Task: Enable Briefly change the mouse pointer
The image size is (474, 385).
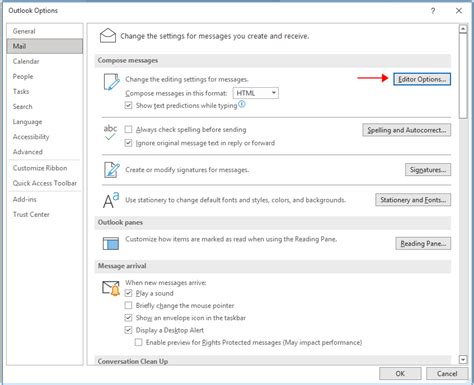Action: 128,305
